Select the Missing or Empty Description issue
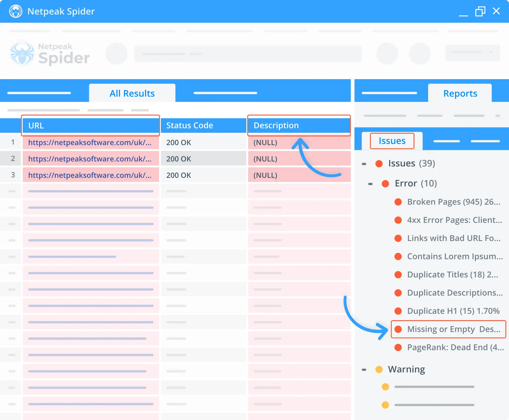 [448, 329]
